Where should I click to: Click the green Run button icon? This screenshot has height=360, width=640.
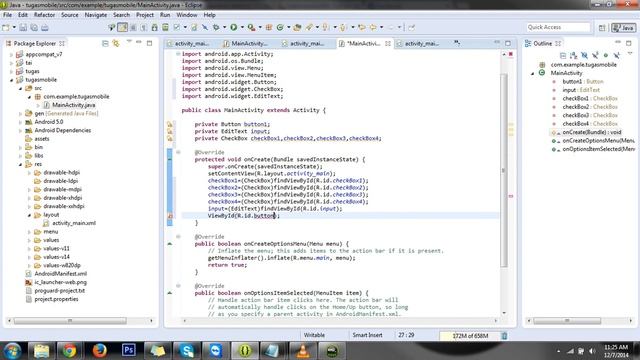tap(233, 27)
